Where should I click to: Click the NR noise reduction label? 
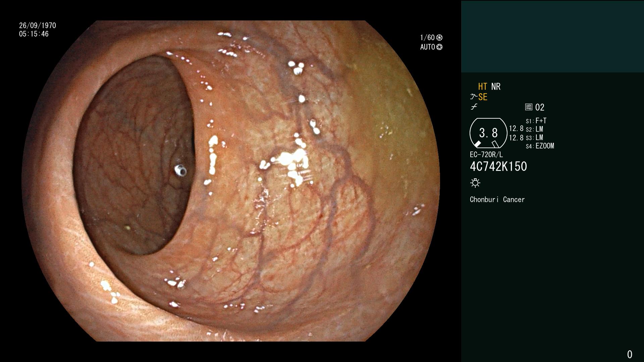tap(496, 86)
